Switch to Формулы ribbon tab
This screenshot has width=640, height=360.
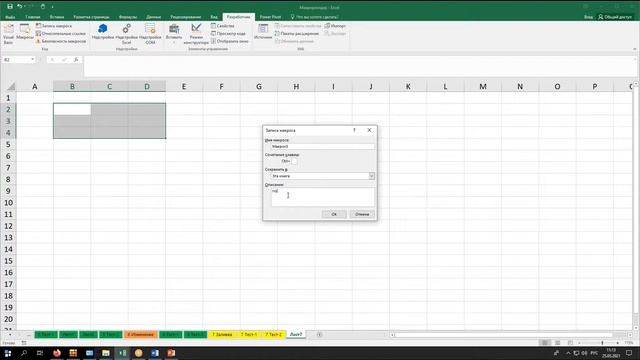click(x=128, y=17)
